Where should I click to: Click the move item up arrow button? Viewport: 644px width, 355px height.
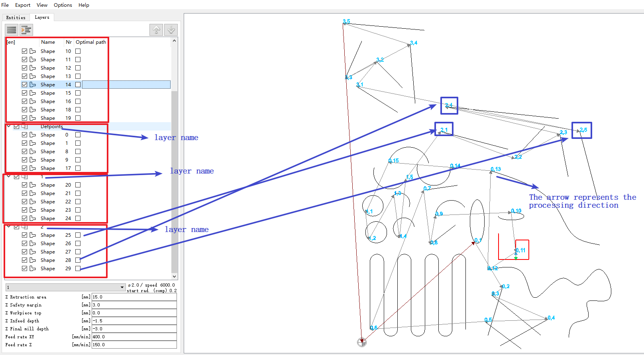(x=156, y=30)
